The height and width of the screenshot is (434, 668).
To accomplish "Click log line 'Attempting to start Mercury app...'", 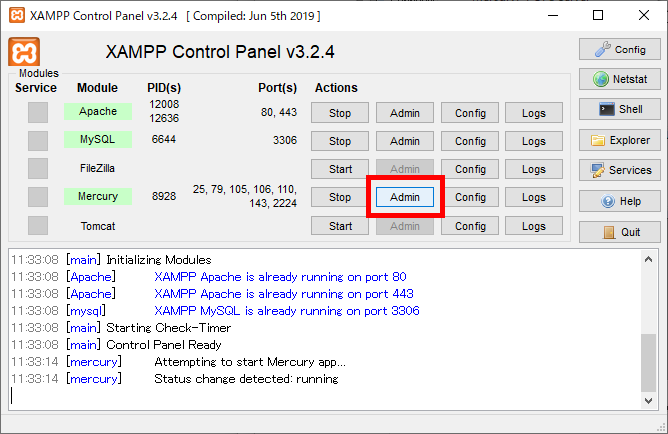I will coord(250,362).
